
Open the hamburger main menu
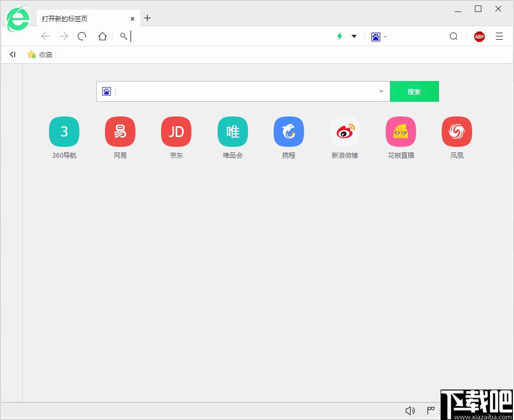(499, 36)
